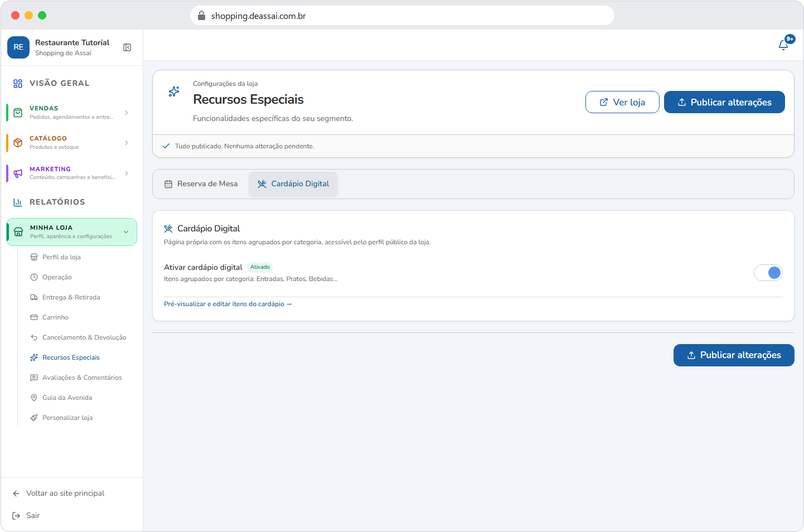This screenshot has height=532, width=804.
Task: Click the browser address bar
Action: pyautogui.click(x=402, y=16)
